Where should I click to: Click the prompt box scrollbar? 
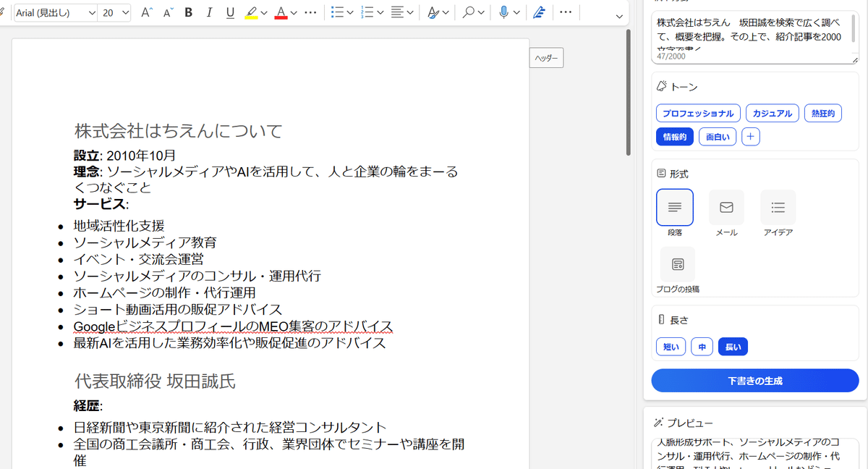[x=854, y=29]
